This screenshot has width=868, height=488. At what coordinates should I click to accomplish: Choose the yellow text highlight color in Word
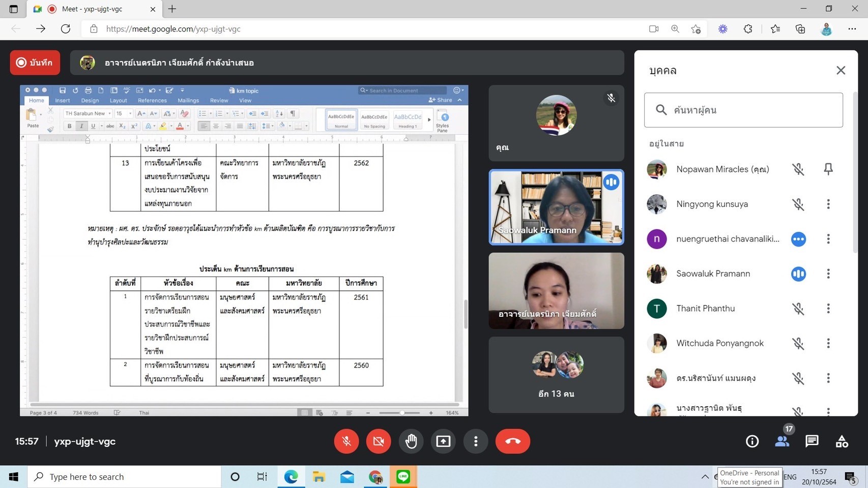[x=163, y=126]
